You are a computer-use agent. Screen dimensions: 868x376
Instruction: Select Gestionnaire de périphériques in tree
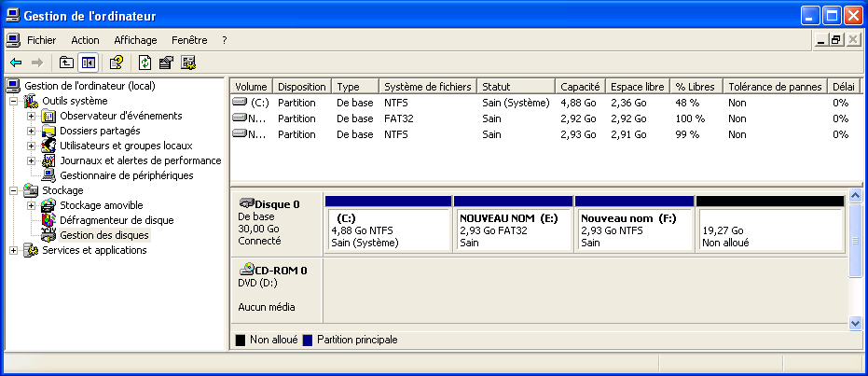[x=127, y=175]
